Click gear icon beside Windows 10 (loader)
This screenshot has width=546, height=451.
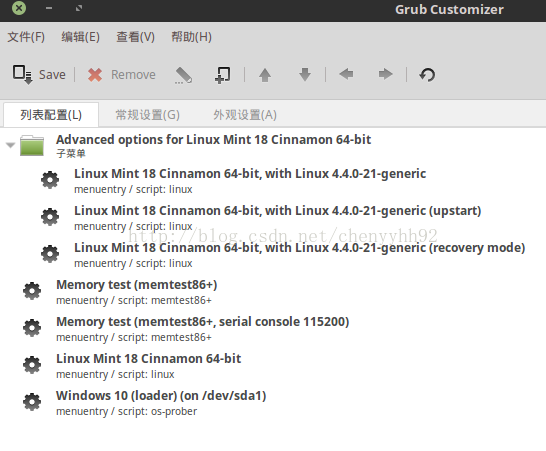pyautogui.click(x=32, y=402)
